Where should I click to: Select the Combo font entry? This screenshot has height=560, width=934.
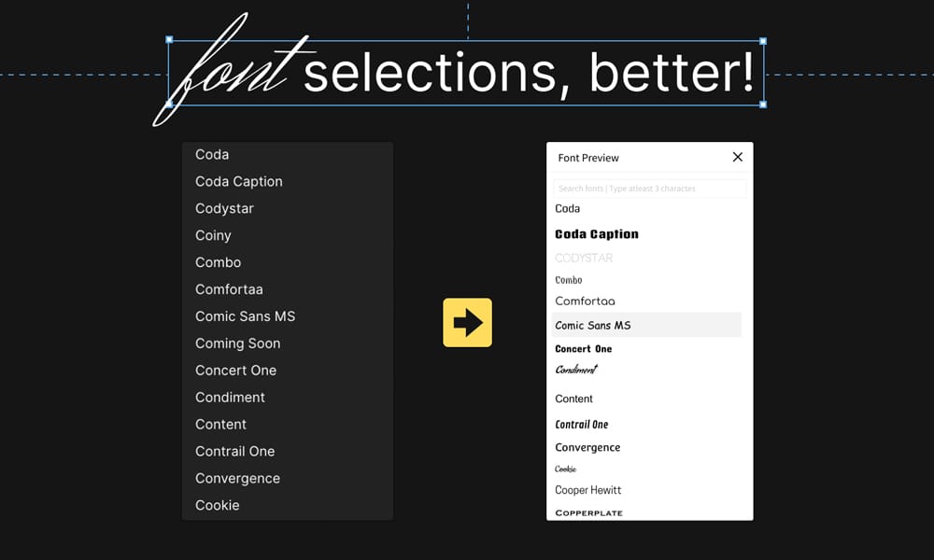(x=218, y=262)
